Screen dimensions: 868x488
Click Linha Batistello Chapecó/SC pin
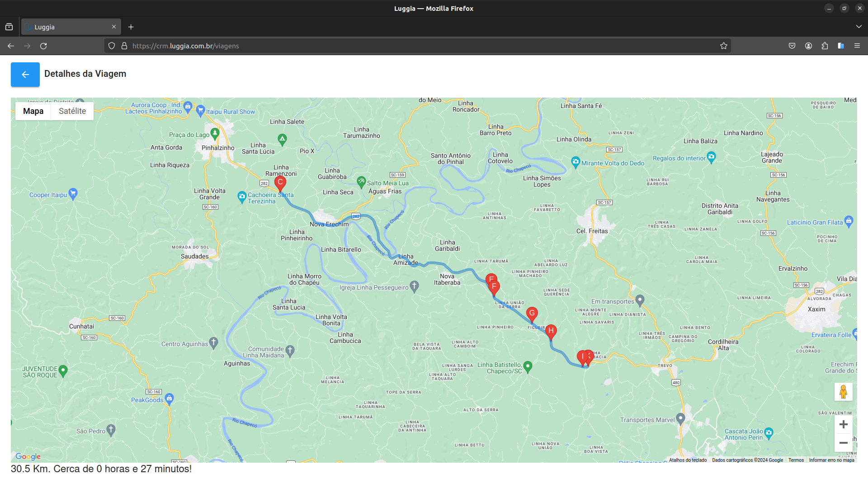(x=528, y=366)
